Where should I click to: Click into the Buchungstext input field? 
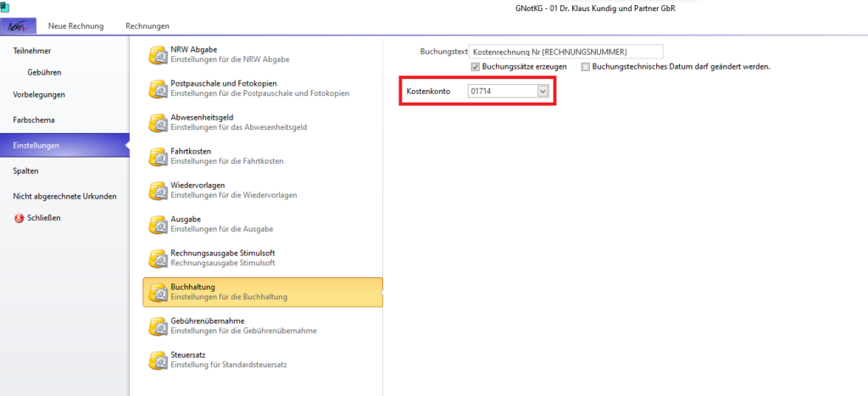[x=565, y=52]
